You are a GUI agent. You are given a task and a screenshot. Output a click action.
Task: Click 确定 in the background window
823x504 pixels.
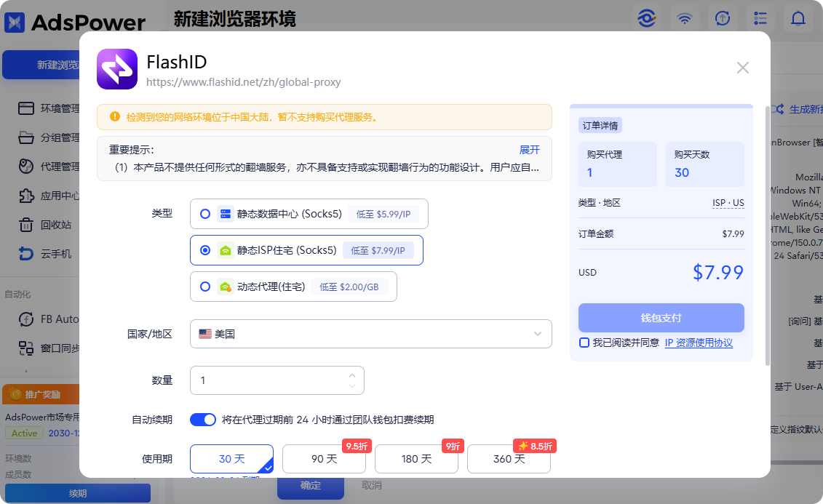click(311, 486)
